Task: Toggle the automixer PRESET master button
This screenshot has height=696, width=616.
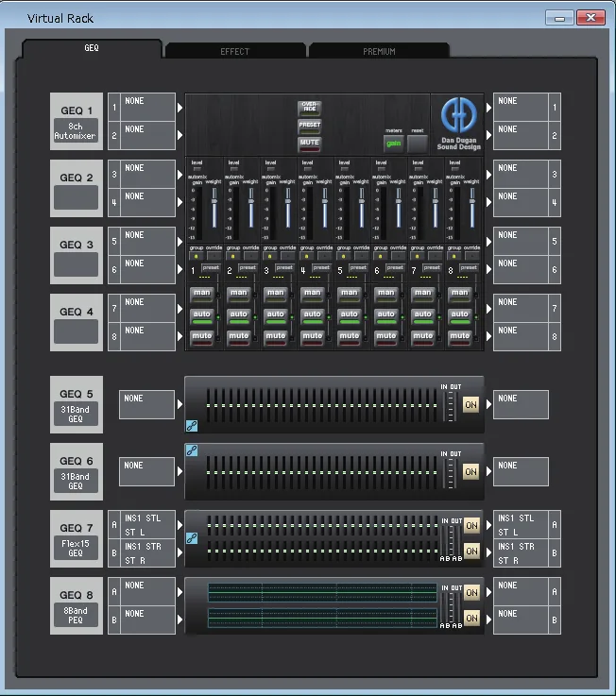Action: click(x=310, y=126)
